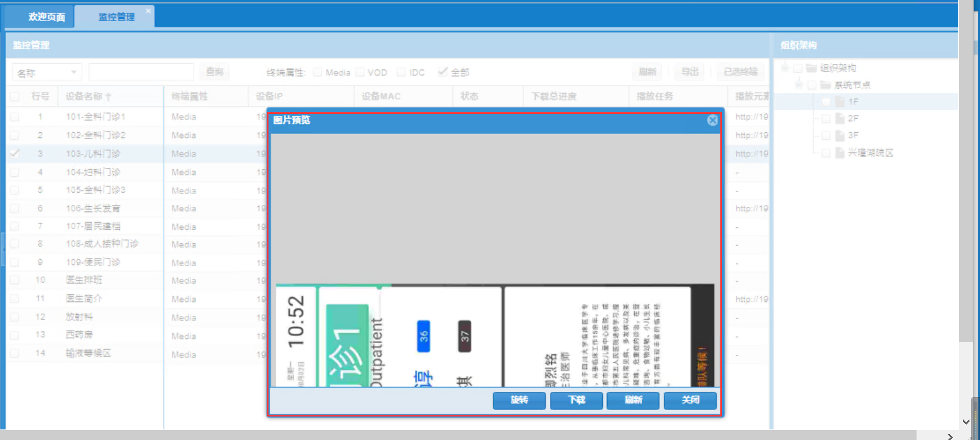
Task: Collapse the 组织架构 root tree node
Action: 785,68
